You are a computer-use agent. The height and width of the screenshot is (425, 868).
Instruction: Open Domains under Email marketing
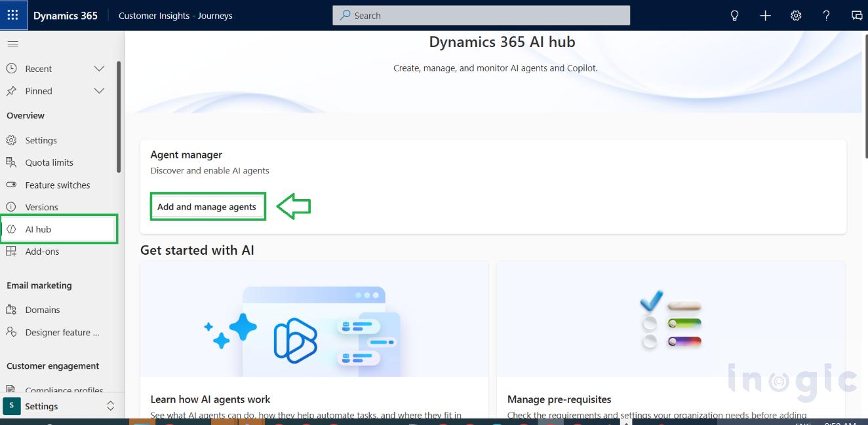(58, 310)
